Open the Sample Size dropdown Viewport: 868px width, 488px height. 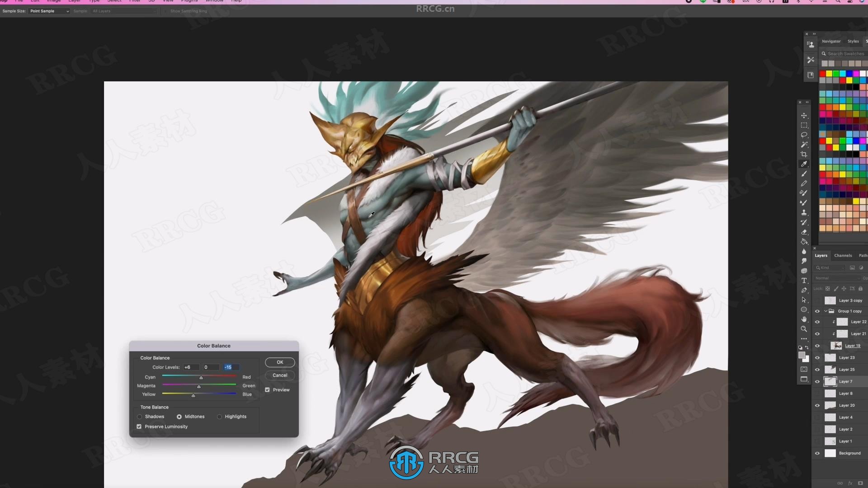[x=49, y=11]
